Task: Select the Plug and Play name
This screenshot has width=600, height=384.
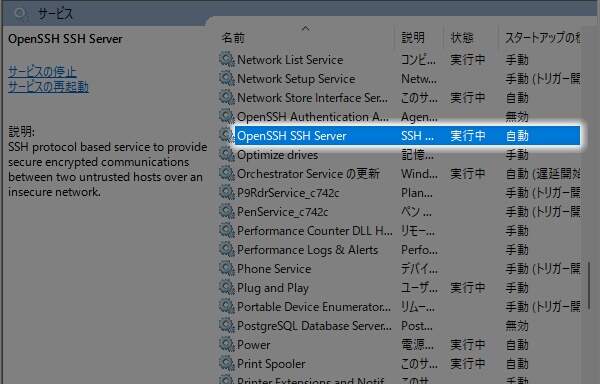Action: (x=273, y=288)
